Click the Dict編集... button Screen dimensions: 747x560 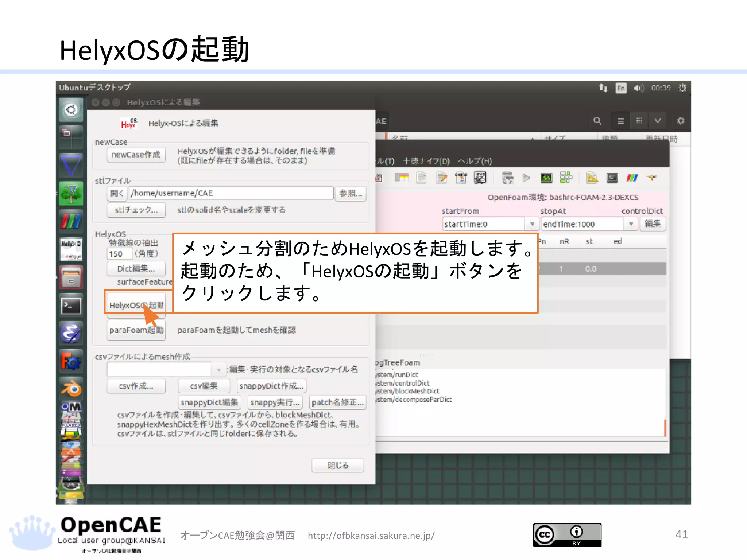click(136, 269)
